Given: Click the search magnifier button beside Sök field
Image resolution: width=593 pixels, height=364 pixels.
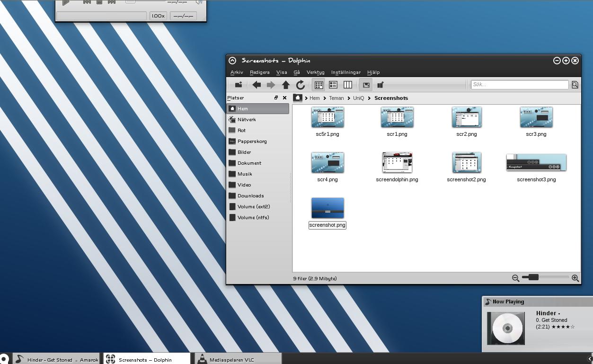Looking at the screenshot, I should click(x=575, y=85).
